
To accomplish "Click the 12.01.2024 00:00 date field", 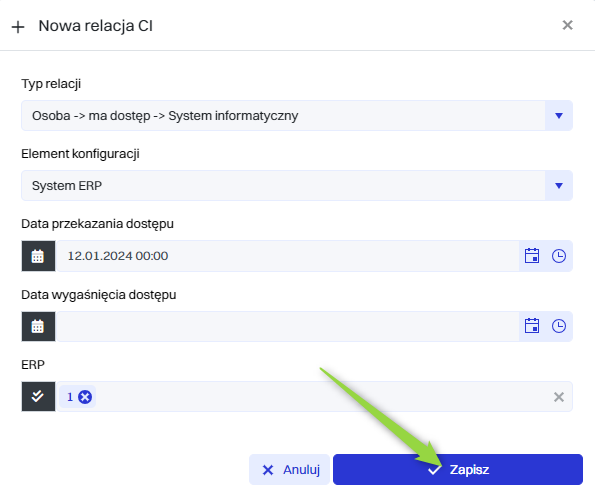I will click(287, 256).
